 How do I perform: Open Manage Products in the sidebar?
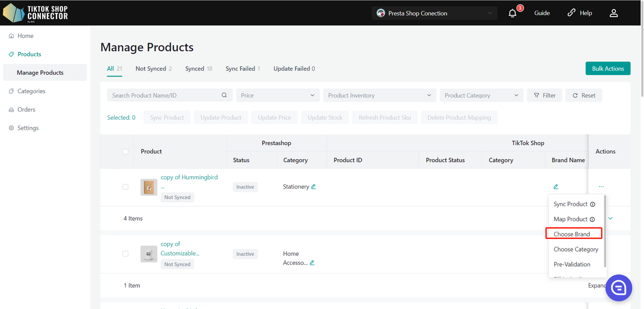tap(45, 72)
